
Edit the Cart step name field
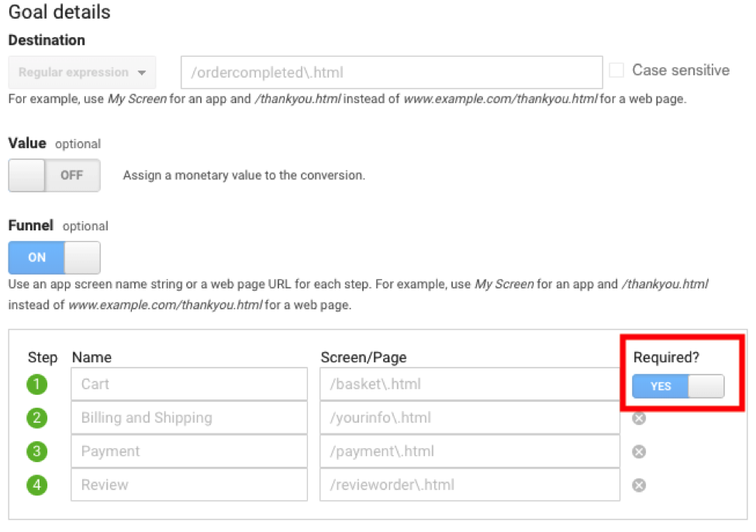pos(189,385)
